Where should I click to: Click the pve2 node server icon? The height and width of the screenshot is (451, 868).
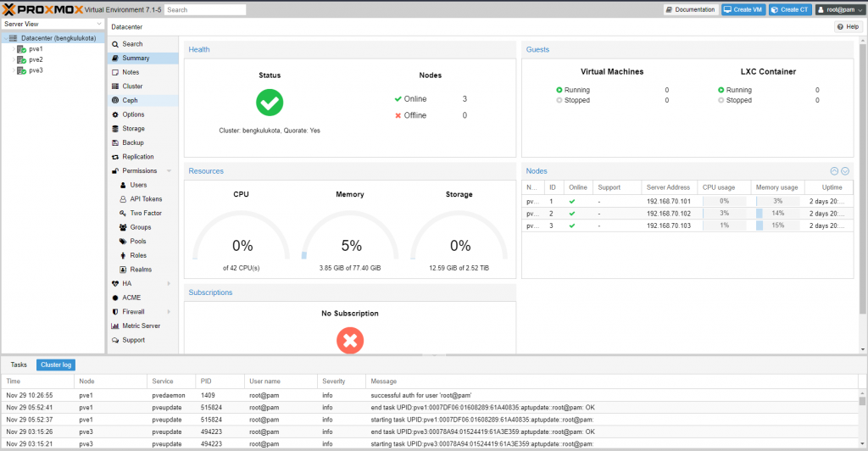click(x=21, y=59)
